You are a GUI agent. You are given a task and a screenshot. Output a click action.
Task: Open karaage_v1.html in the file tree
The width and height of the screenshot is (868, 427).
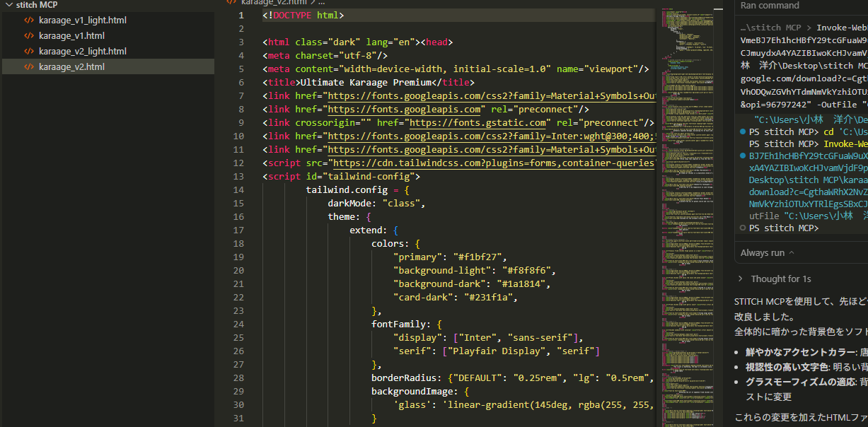(71, 36)
